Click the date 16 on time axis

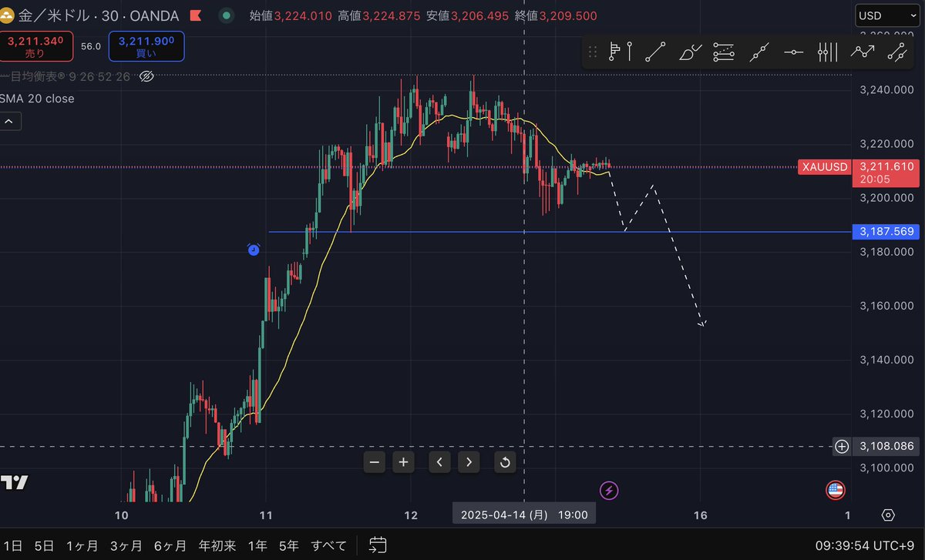pos(701,515)
